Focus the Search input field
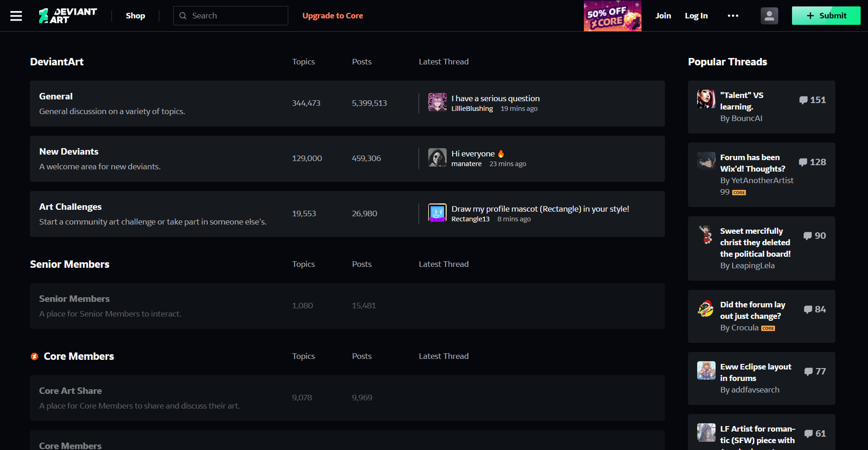The height and width of the screenshot is (450, 868). point(231,16)
